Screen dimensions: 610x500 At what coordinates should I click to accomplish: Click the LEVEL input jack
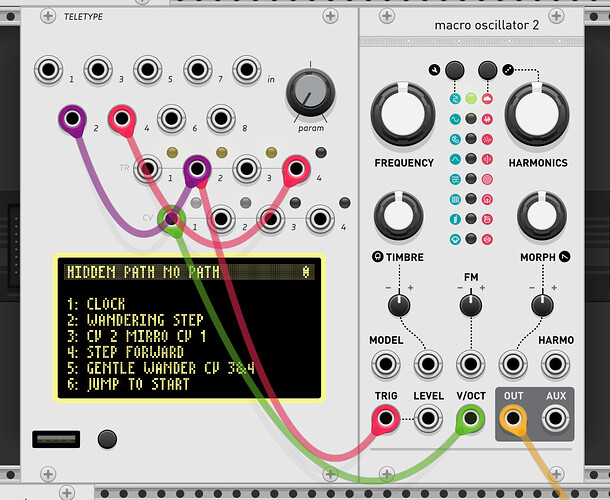429,418
